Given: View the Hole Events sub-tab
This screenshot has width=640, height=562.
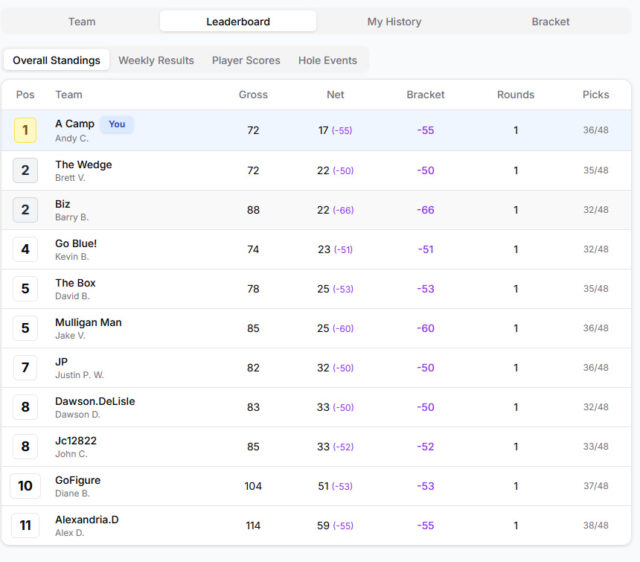Looking at the screenshot, I should [327, 60].
